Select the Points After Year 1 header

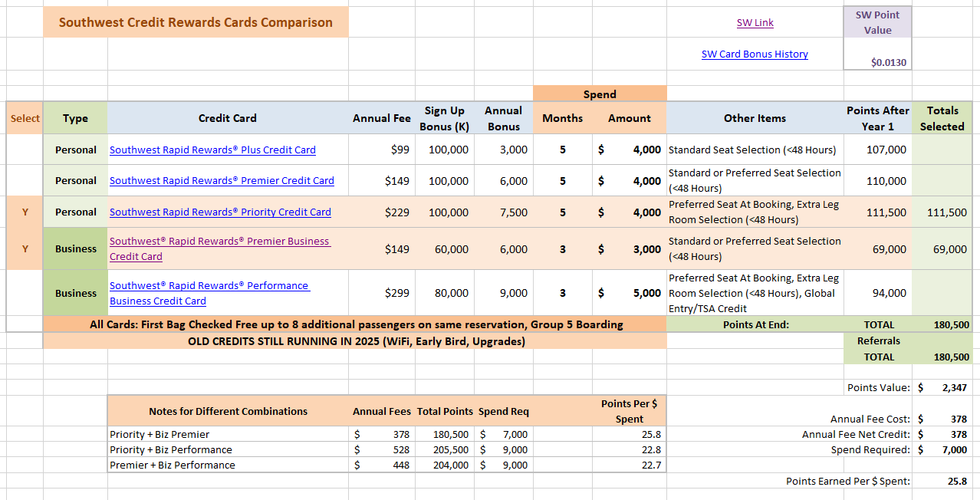point(877,118)
